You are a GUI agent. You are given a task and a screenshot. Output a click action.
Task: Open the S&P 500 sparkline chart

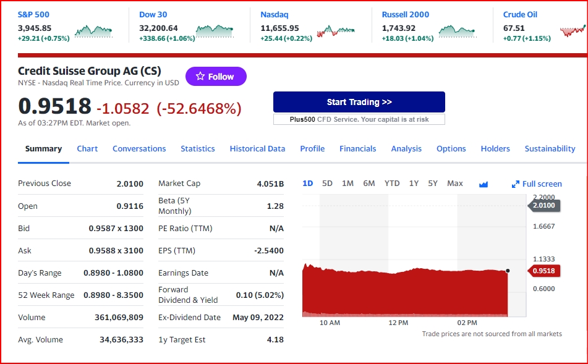tap(93, 32)
